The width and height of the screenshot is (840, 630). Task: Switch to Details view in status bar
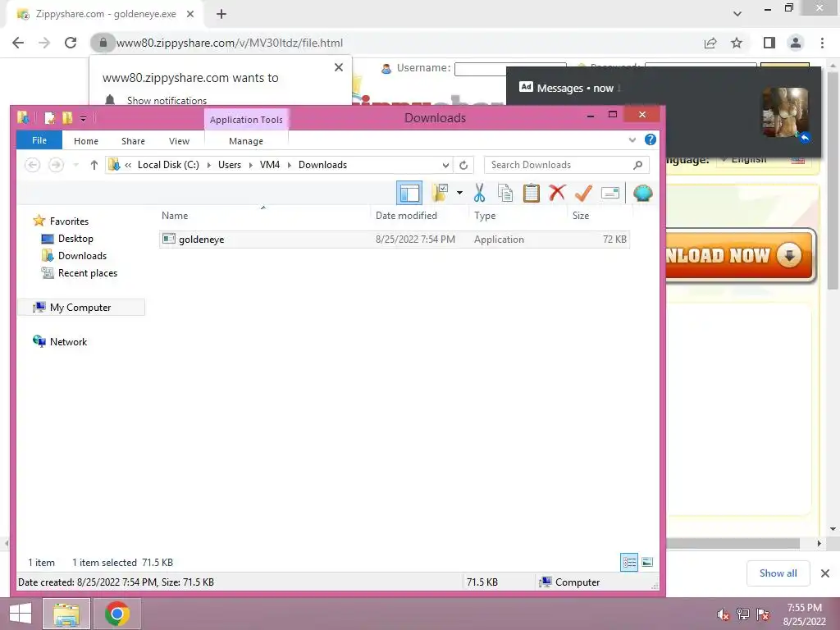pos(629,562)
